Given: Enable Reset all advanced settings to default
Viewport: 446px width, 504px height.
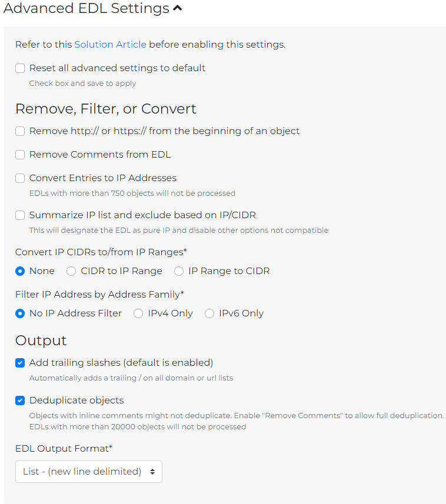Looking at the screenshot, I should 19,68.
